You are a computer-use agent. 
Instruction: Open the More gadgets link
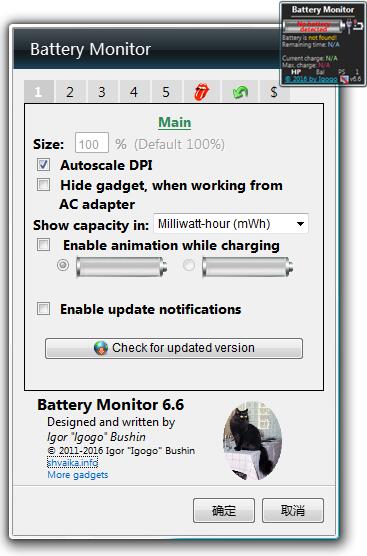78,475
